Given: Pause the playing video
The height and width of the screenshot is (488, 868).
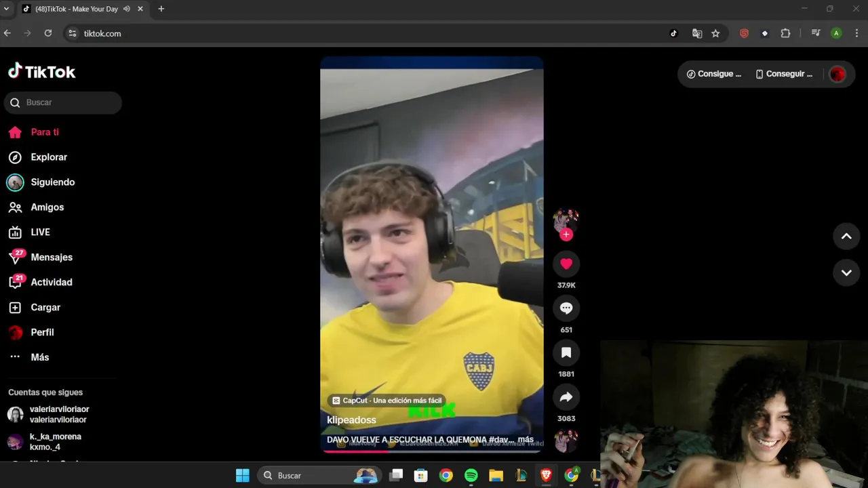Looking at the screenshot, I should [431, 254].
